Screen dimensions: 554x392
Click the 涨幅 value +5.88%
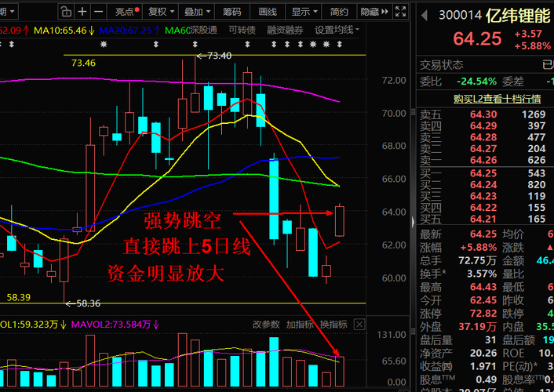(x=479, y=248)
